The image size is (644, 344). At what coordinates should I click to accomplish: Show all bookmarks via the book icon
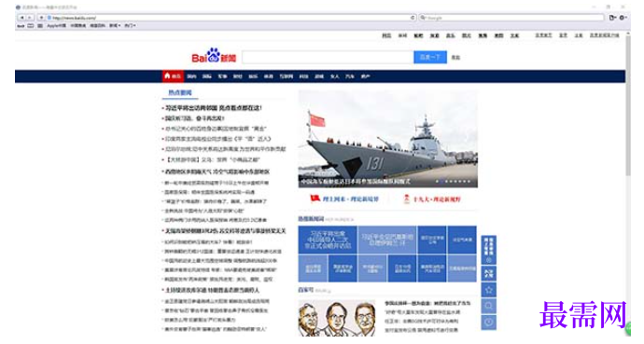(31, 25)
